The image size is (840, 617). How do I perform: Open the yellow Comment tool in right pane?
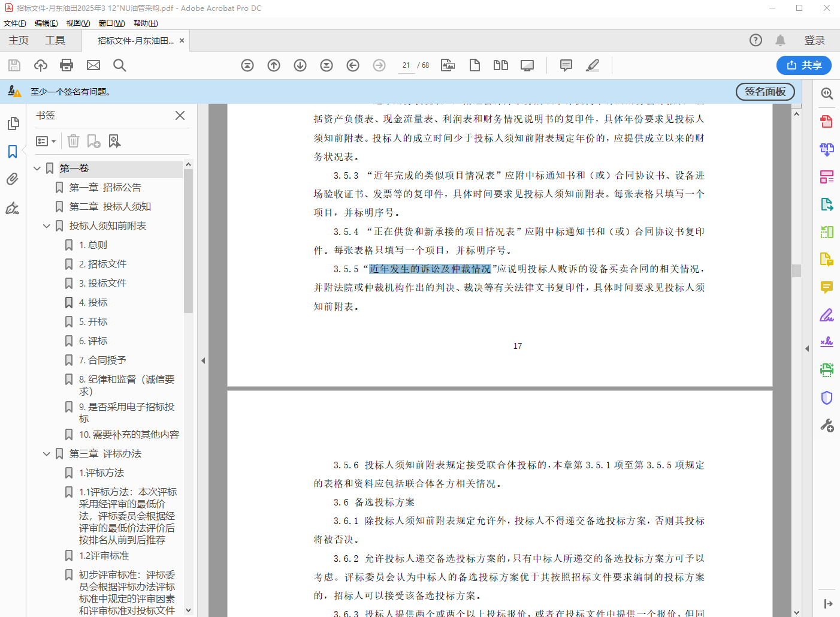pos(827,287)
